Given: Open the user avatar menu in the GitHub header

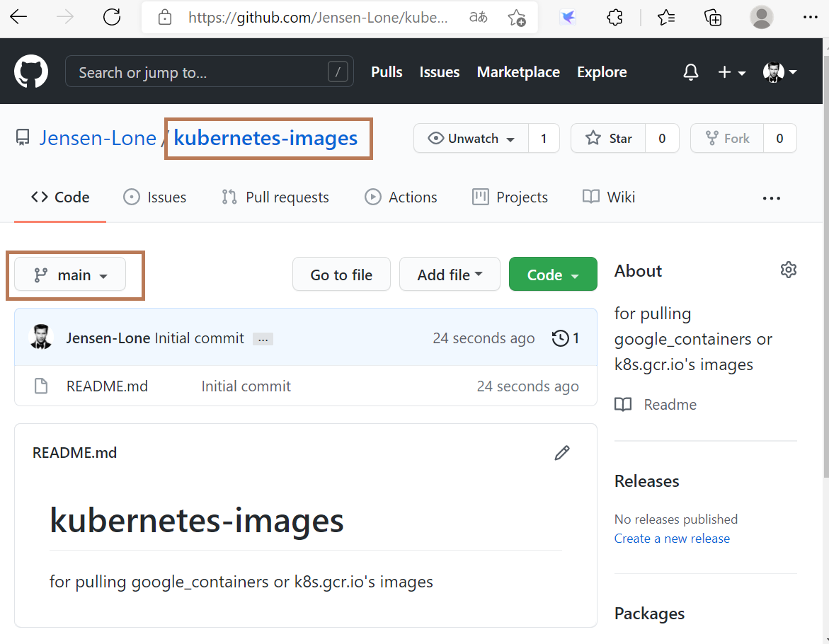Looking at the screenshot, I should point(780,72).
